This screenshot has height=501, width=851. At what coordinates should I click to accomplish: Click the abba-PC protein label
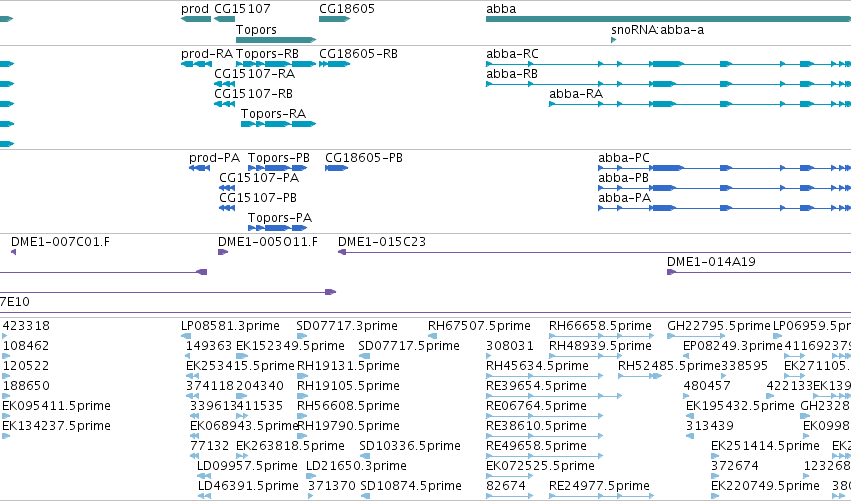(624, 158)
